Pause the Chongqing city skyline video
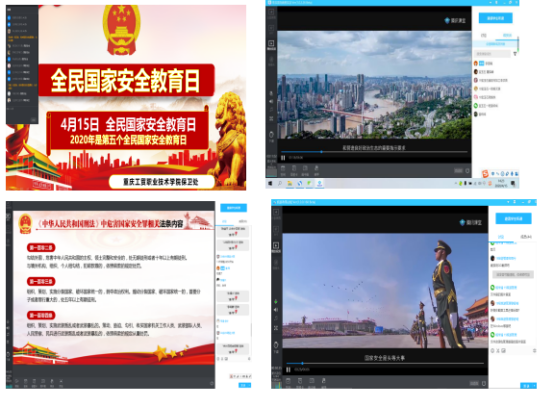554x407 pixels. click(283, 158)
